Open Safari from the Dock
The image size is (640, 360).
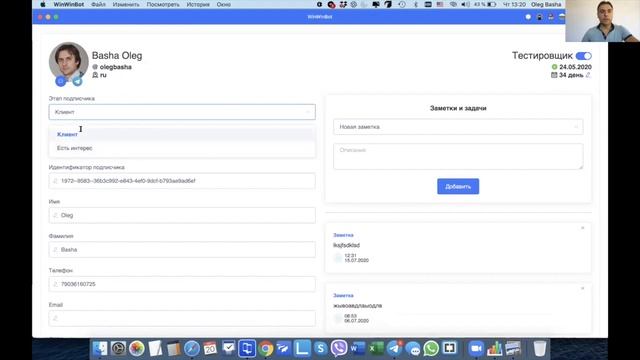pyautogui.click(x=192, y=348)
